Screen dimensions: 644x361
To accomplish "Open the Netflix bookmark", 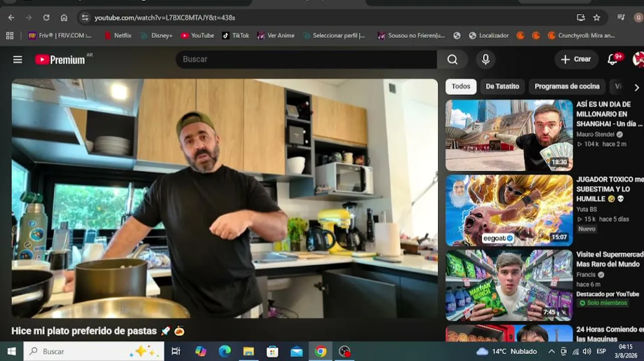I will 117,36.
